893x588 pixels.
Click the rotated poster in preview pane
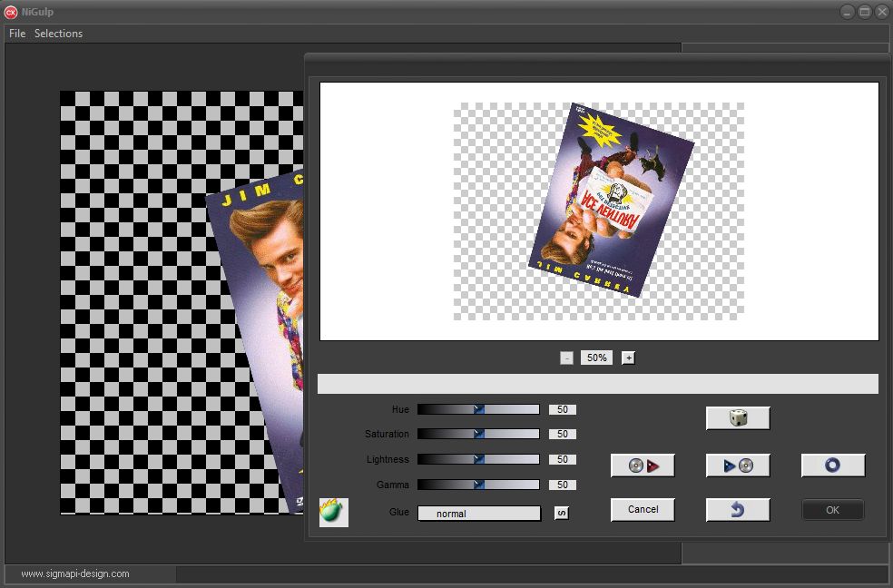(x=611, y=200)
